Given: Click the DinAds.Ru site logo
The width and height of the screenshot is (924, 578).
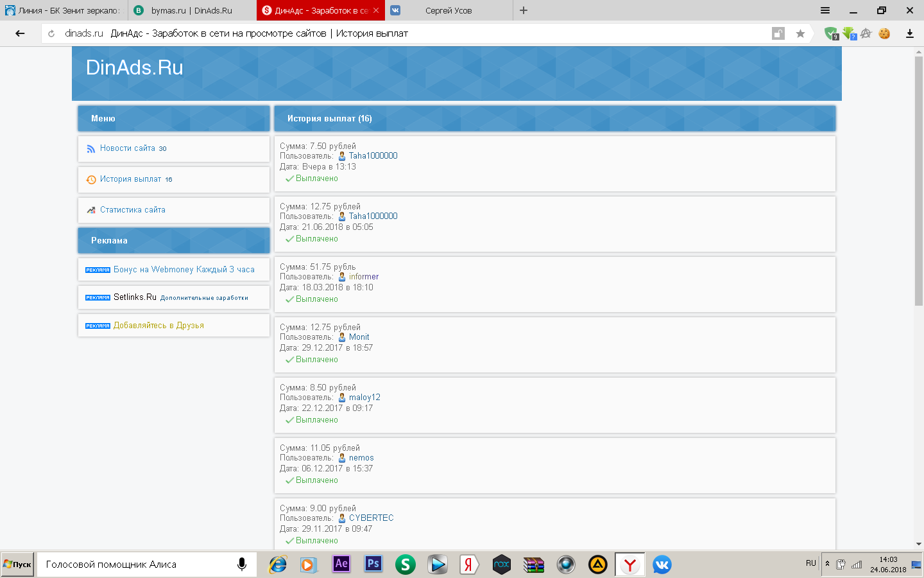Looking at the screenshot, I should click(134, 67).
